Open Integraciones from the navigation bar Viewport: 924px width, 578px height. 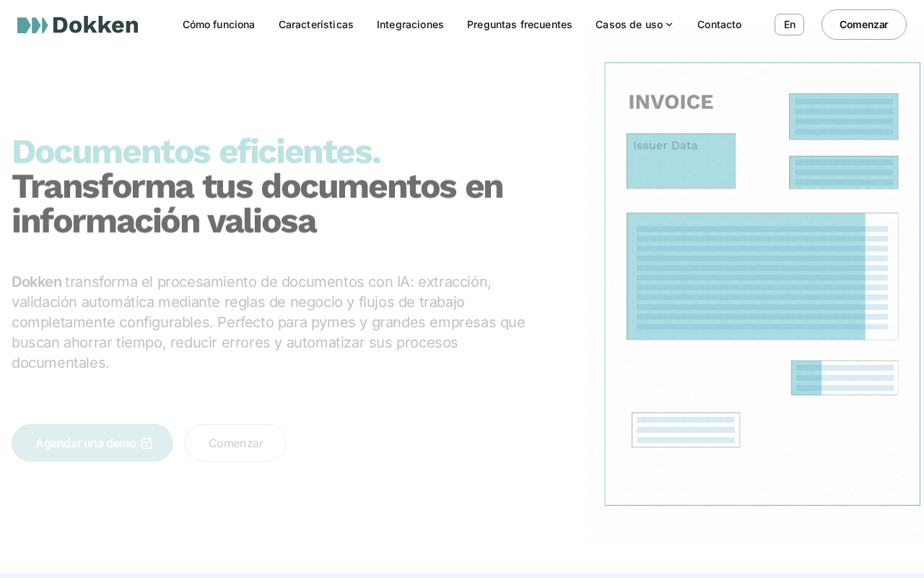(x=410, y=25)
